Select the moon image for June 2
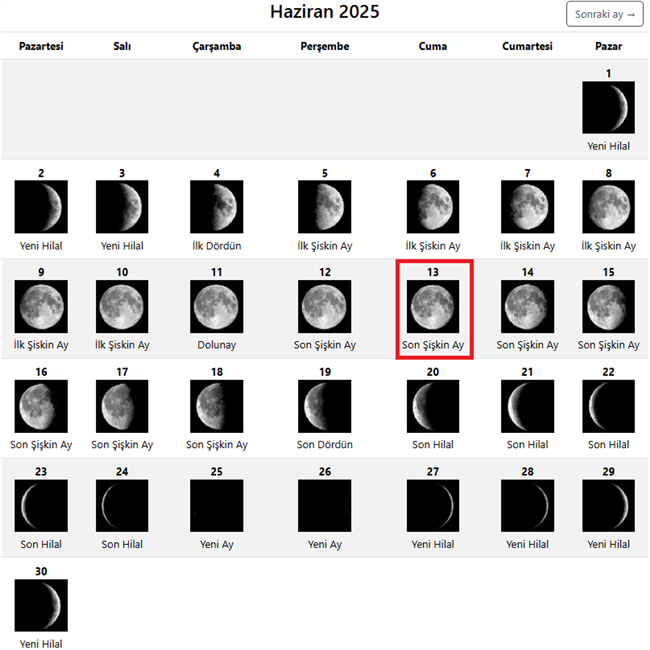The height and width of the screenshot is (650, 650). point(41,207)
